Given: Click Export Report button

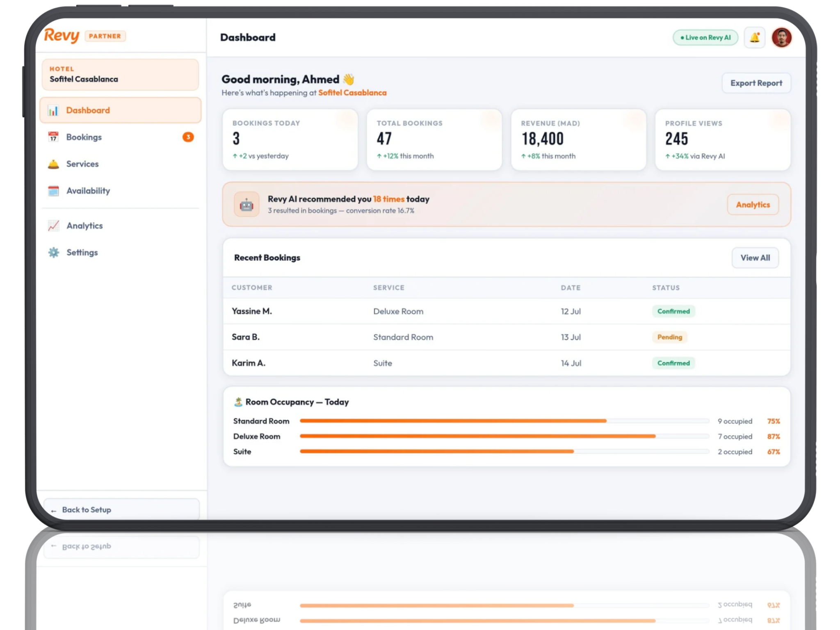Looking at the screenshot, I should [x=756, y=83].
